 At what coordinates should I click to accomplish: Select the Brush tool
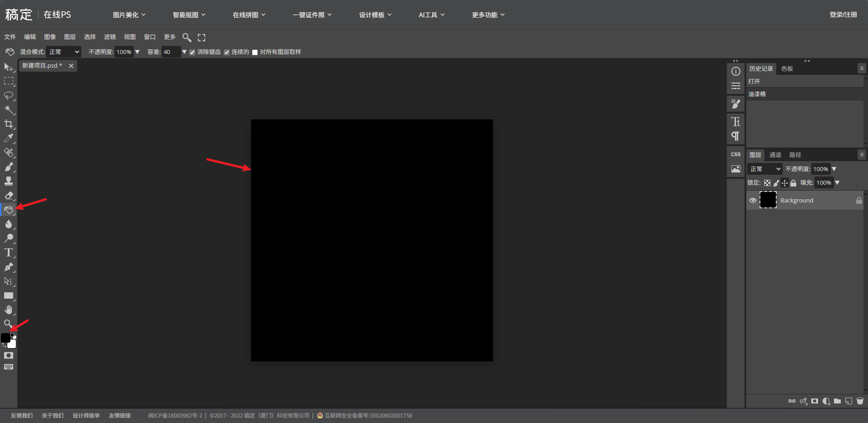[9, 167]
